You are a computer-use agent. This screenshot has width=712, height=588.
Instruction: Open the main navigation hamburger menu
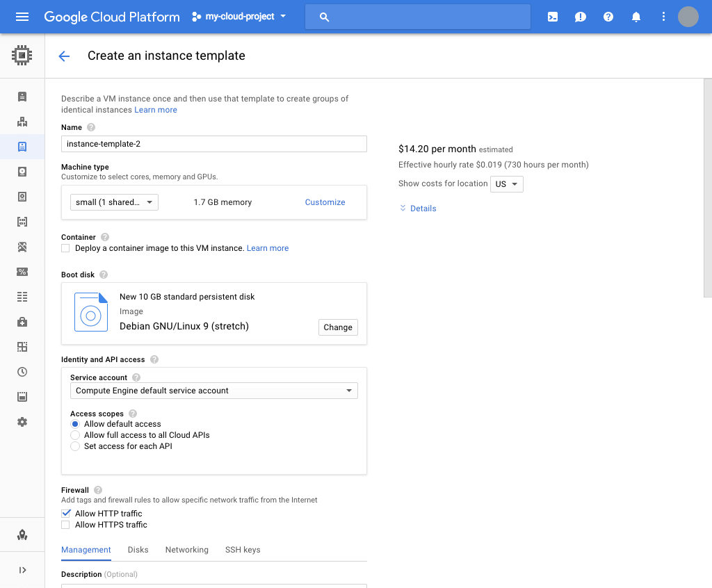click(x=22, y=17)
